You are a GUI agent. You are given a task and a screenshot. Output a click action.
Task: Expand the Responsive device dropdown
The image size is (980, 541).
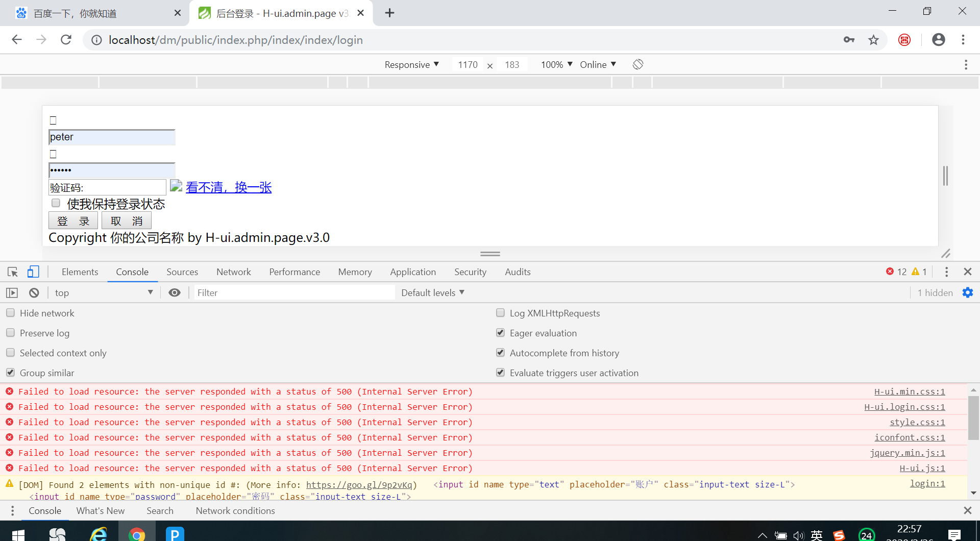tap(411, 65)
